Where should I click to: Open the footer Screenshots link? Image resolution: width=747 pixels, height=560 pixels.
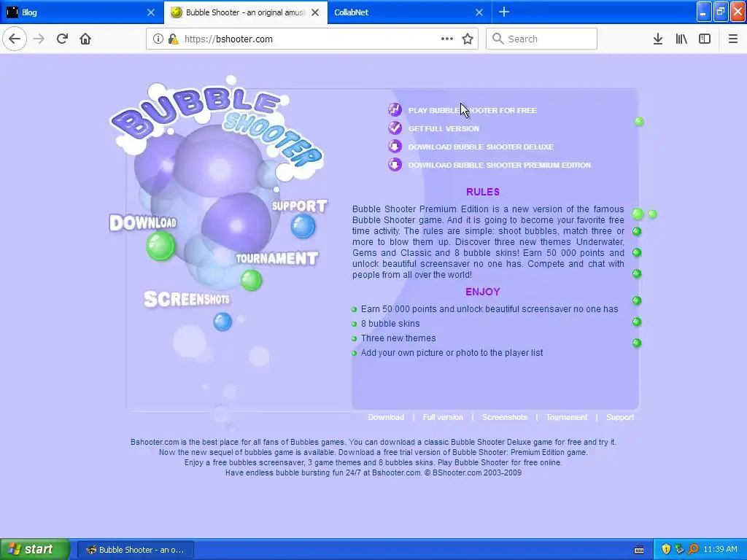(x=505, y=417)
